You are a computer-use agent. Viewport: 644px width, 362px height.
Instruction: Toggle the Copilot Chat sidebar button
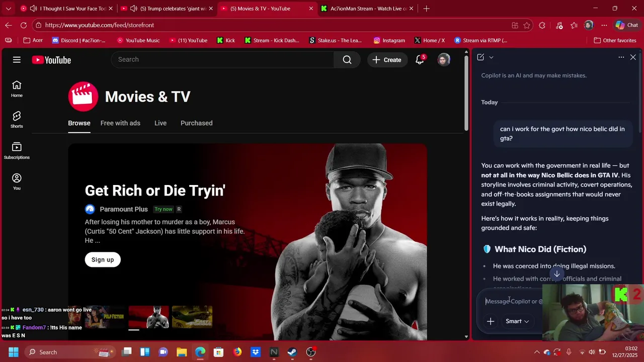click(627, 25)
